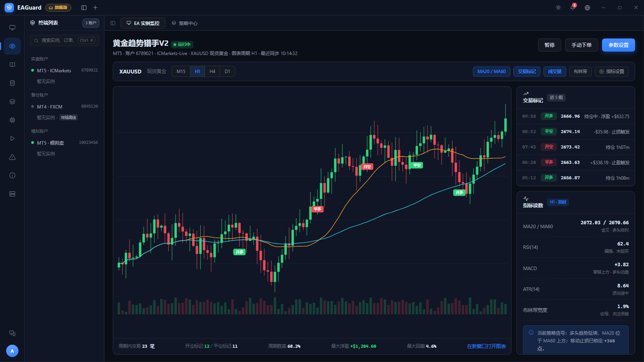Click the play triangle icon in sidebar
Viewport: 644px width, 362px height.
[12, 138]
